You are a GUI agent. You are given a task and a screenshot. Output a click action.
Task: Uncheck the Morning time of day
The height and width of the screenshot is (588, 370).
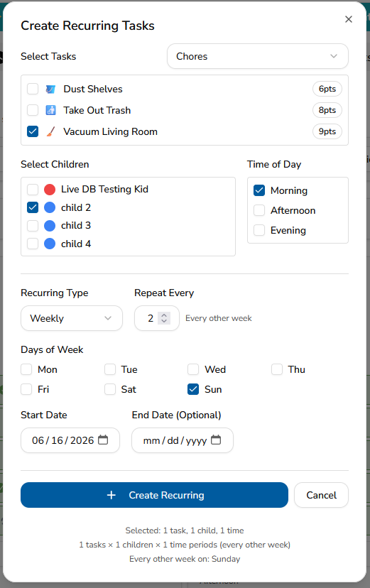click(259, 190)
